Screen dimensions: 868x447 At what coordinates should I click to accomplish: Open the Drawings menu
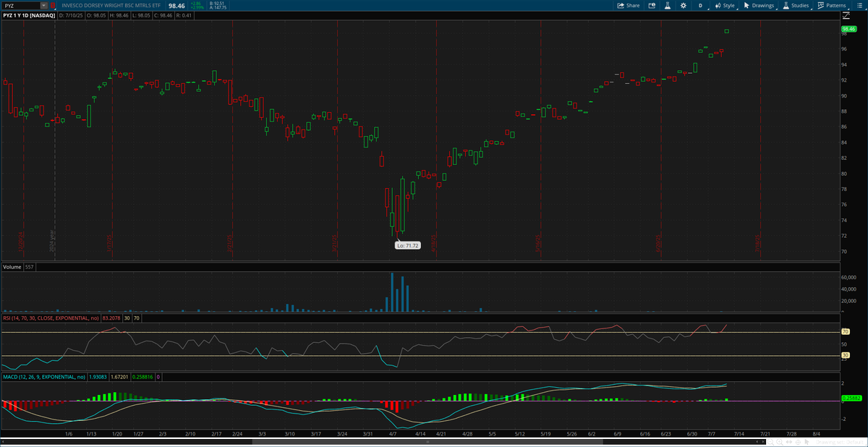pyautogui.click(x=759, y=5)
